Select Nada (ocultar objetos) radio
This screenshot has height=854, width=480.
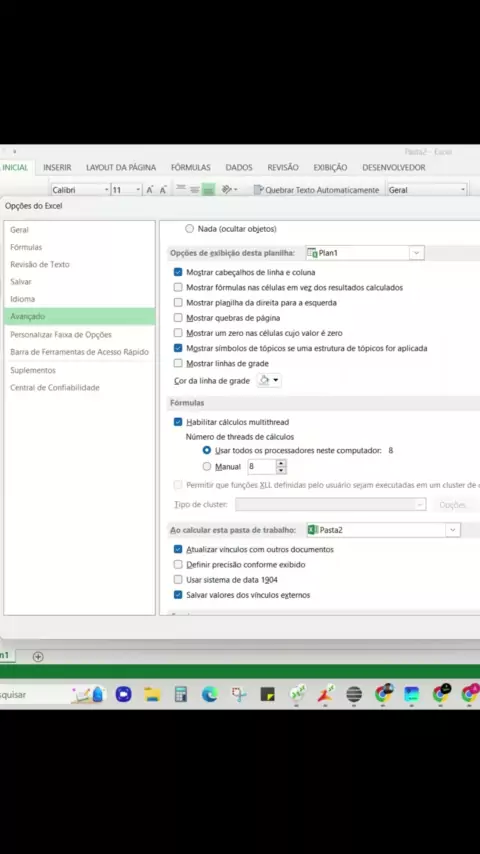click(190, 229)
